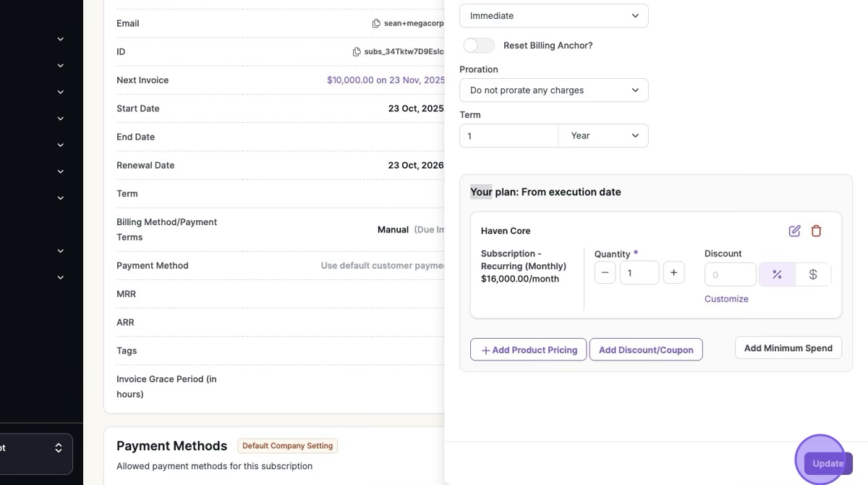This screenshot has height=485, width=868.
Task: Open the Proration dropdown
Action: [x=554, y=90]
